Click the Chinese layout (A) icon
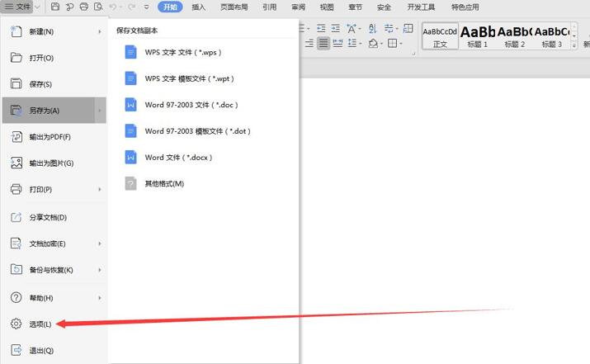The image size is (590, 364). tap(351, 29)
